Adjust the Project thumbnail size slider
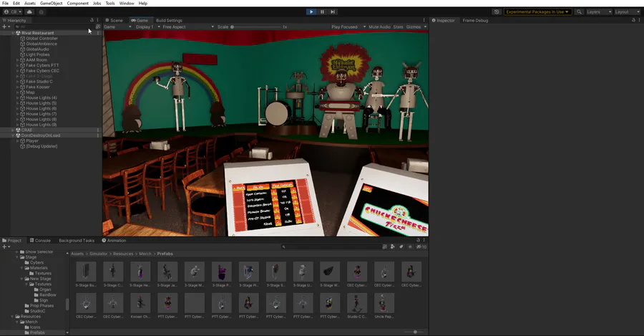 (x=415, y=332)
